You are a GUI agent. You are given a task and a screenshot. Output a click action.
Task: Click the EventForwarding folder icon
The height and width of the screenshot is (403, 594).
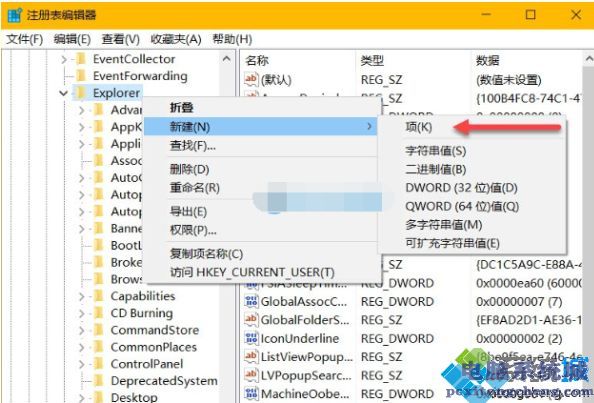pyautogui.click(x=81, y=76)
